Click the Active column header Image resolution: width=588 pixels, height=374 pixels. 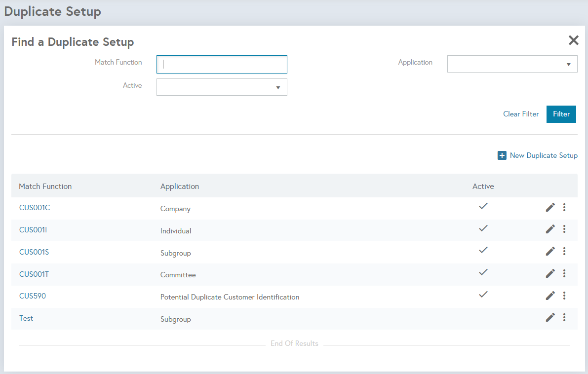tap(483, 186)
